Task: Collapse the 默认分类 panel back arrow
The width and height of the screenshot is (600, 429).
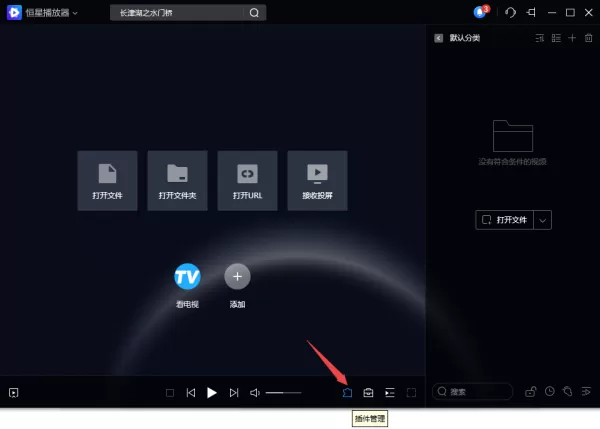Action: pyautogui.click(x=439, y=38)
